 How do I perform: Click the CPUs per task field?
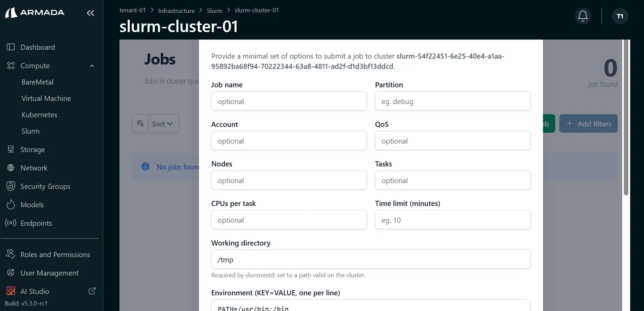pyautogui.click(x=289, y=220)
